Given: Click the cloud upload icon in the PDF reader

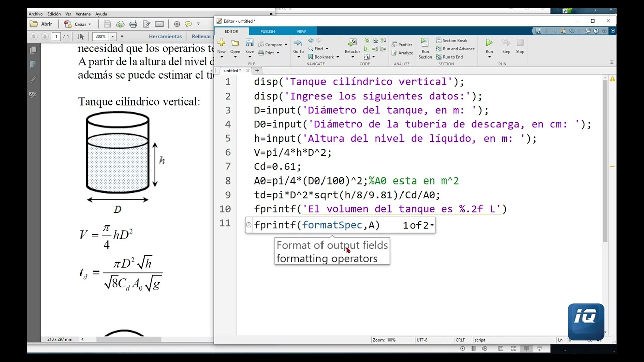Looking at the screenshot, I should pyautogui.click(x=120, y=24).
